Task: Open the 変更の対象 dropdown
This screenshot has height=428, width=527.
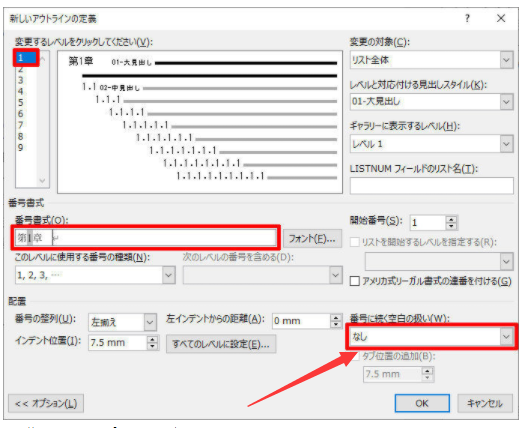Action: coord(506,61)
